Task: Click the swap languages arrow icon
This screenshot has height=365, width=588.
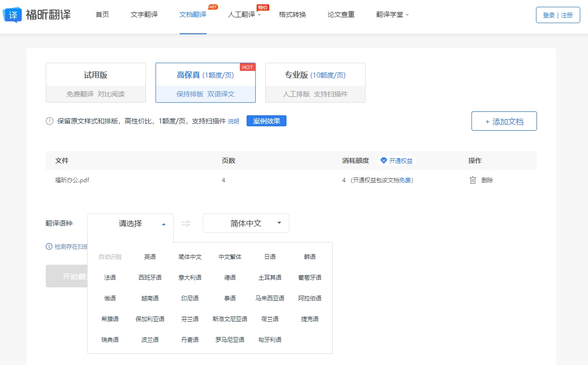Action: (x=186, y=223)
